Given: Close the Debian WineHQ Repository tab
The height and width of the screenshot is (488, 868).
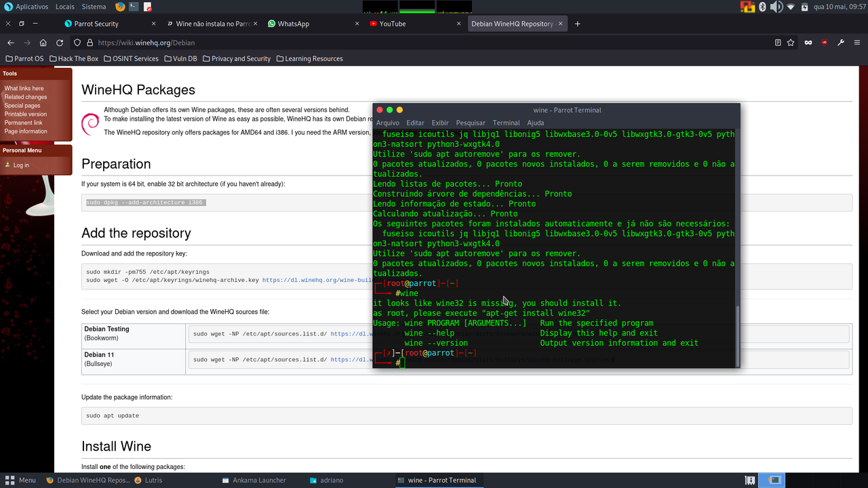Looking at the screenshot, I should click(560, 24).
